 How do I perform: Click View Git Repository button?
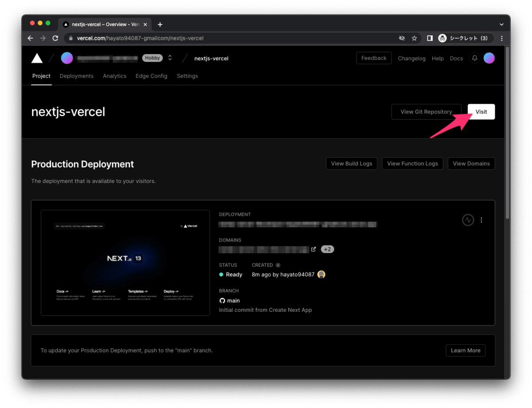click(x=426, y=112)
